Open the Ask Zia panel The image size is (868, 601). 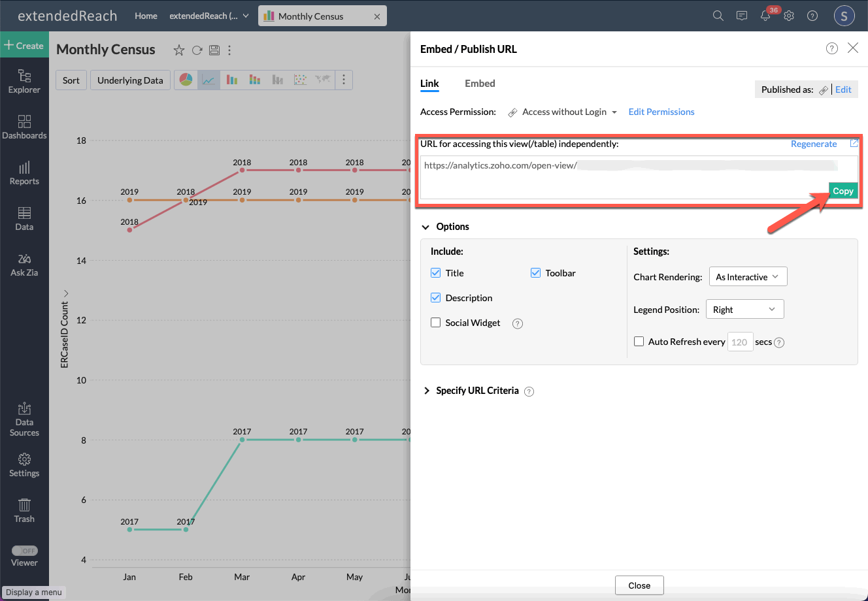pyautogui.click(x=24, y=265)
